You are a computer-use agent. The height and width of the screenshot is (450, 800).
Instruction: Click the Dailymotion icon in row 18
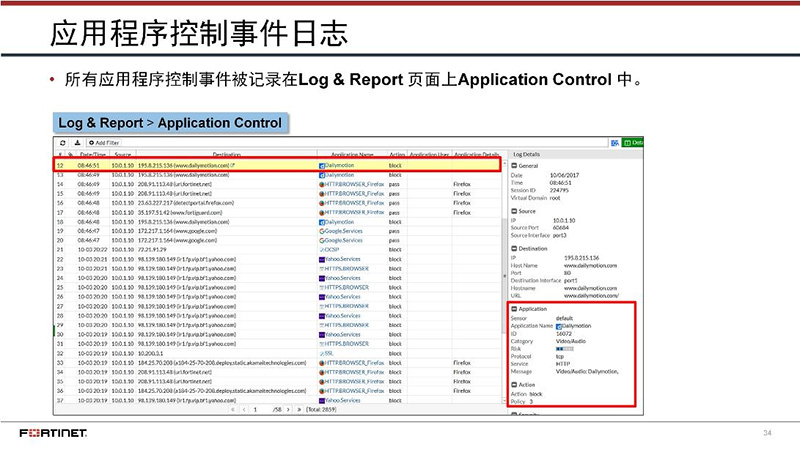(322, 222)
